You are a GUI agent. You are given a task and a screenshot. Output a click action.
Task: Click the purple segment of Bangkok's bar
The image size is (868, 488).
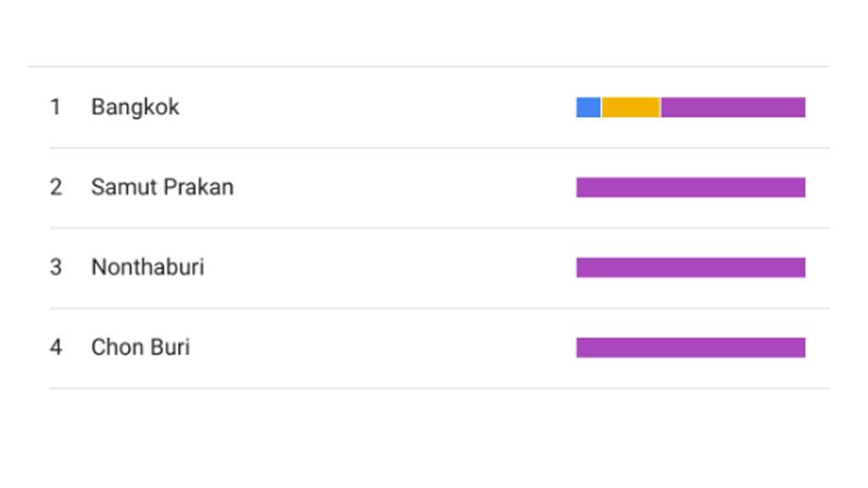[x=733, y=108]
